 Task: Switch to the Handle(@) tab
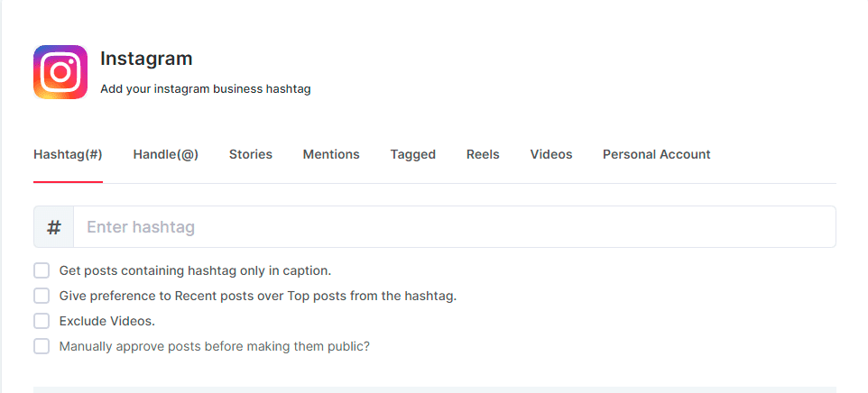pyautogui.click(x=166, y=154)
